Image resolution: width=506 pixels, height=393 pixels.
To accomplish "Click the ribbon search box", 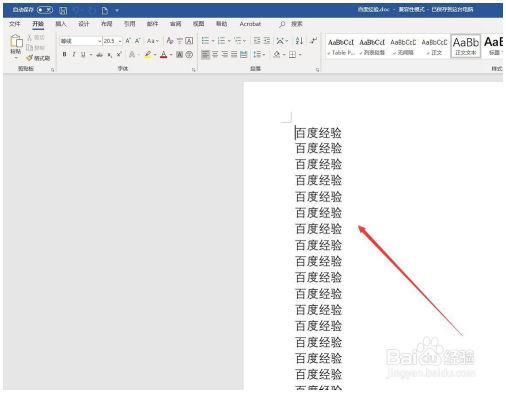I will (291, 24).
